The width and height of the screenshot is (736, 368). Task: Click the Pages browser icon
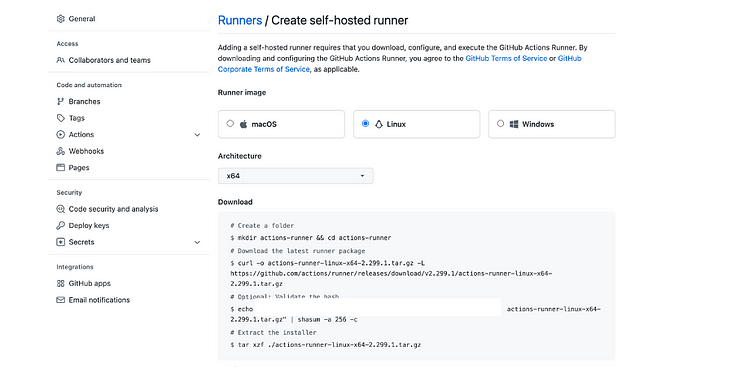[x=60, y=168]
